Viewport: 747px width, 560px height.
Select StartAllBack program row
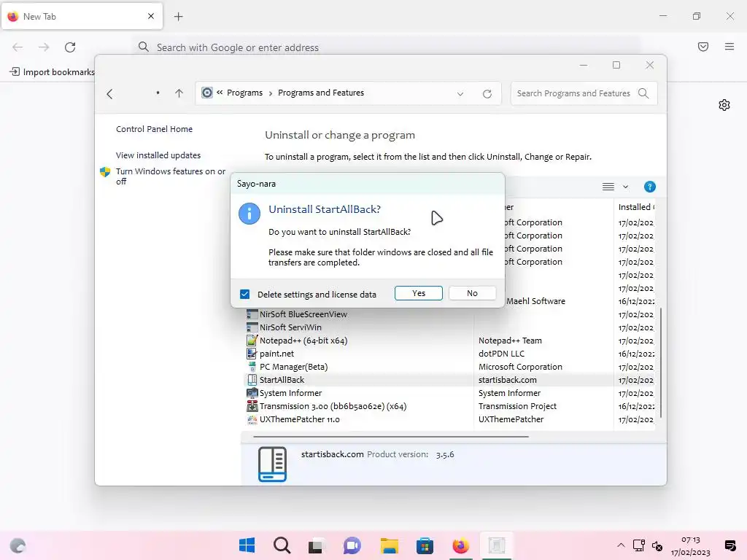pyautogui.click(x=450, y=380)
